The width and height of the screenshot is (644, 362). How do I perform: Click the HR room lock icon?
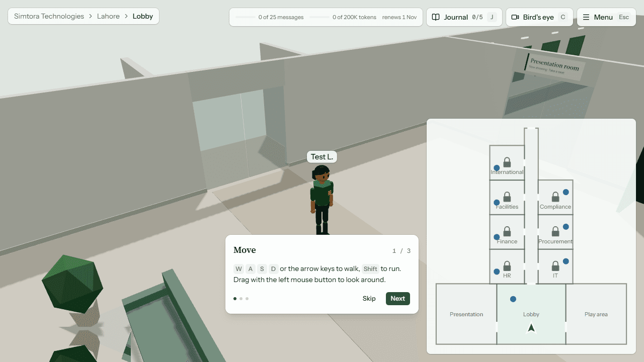click(507, 266)
